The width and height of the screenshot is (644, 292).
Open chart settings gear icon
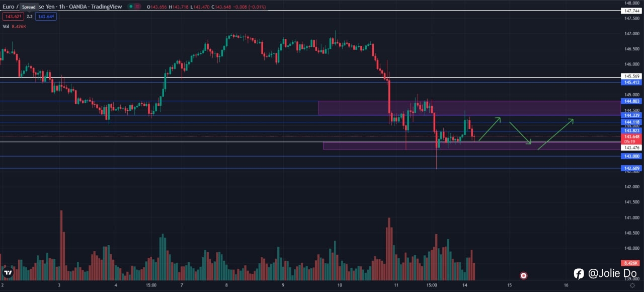tap(632, 285)
